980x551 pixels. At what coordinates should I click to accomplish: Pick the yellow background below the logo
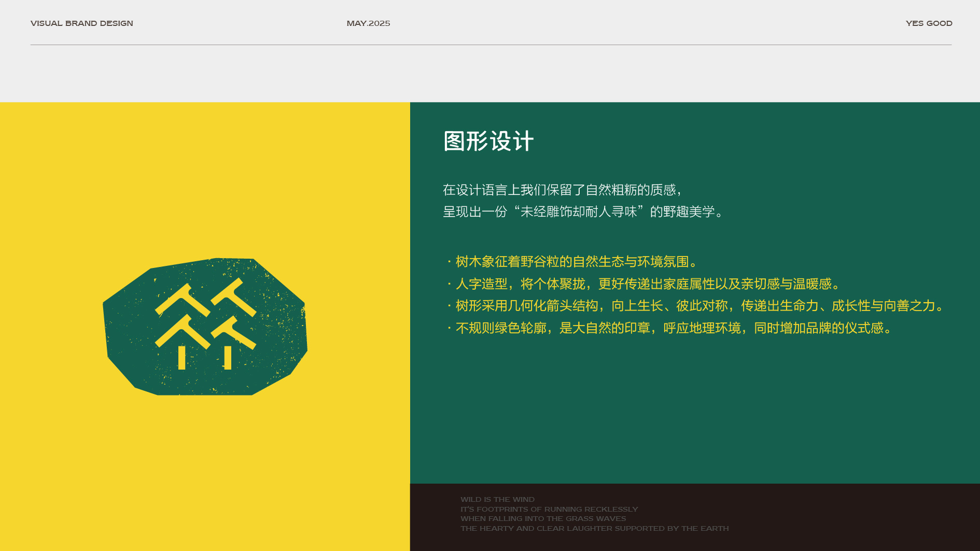(205, 467)
